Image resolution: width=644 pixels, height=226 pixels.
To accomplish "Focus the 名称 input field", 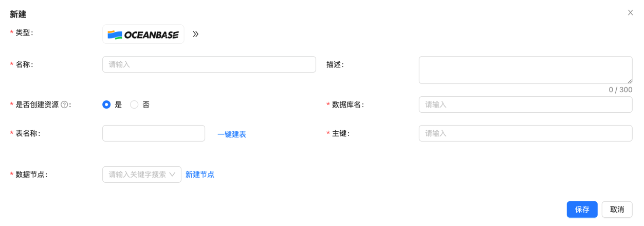I will (x=209, y=64).
